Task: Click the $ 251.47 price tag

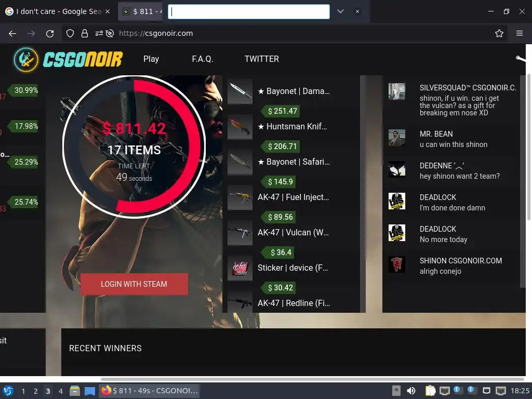Action: coord(281,111)
